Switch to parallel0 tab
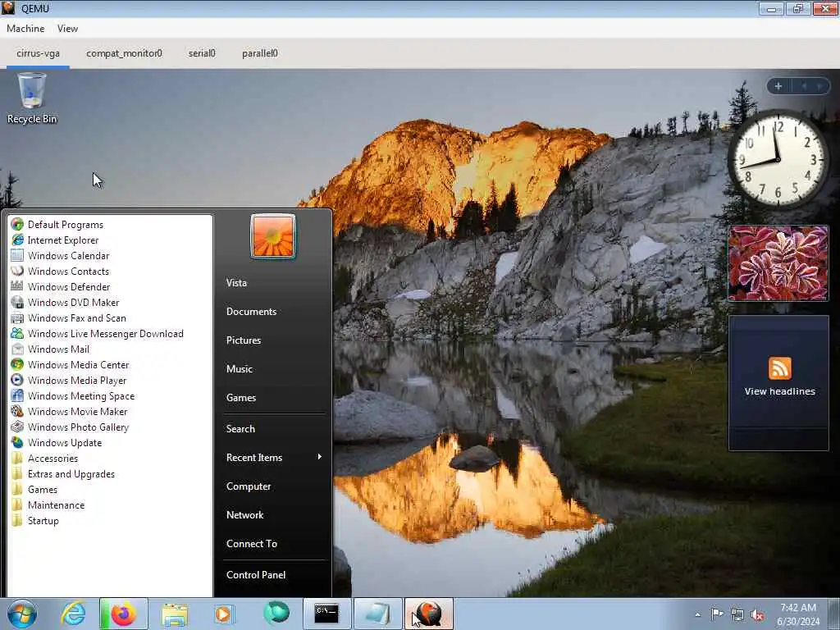Screen dimensions: 840x630 (x=260, y=53)
